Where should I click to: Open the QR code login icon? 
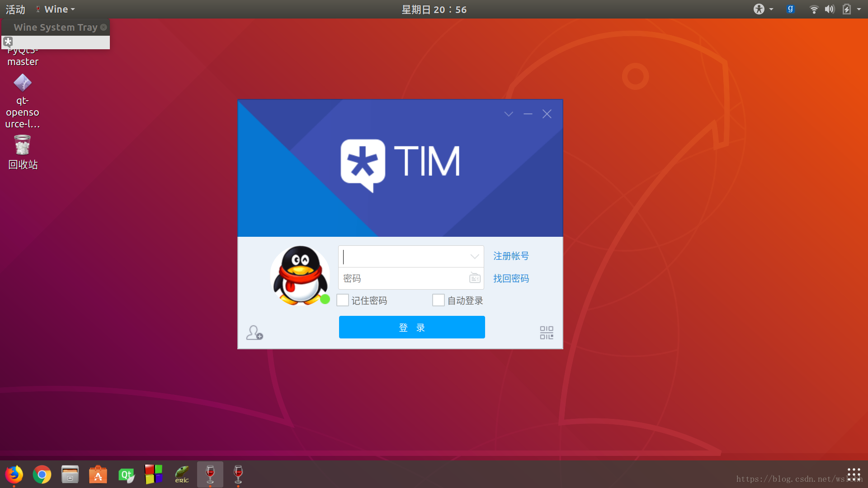546,333
